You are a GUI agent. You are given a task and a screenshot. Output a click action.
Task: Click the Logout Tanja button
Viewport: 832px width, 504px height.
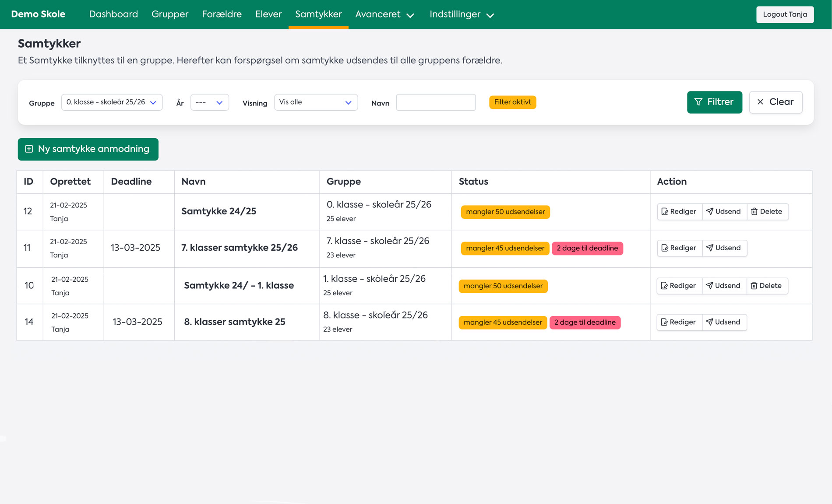(785, 14)
